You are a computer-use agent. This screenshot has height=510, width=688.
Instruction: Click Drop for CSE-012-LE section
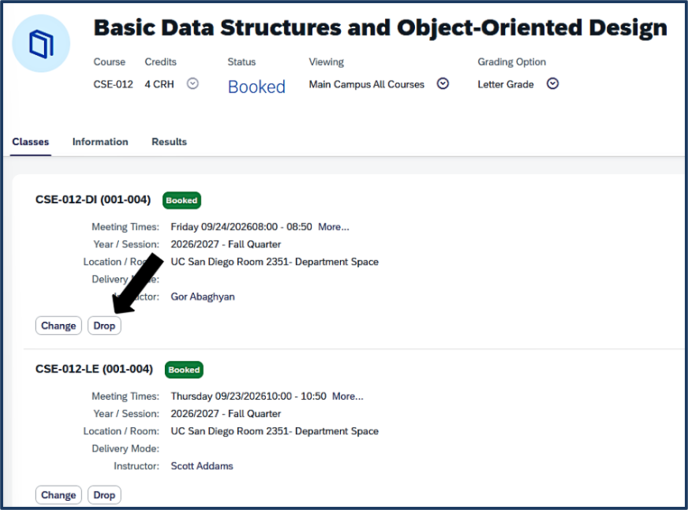[104, 495]
